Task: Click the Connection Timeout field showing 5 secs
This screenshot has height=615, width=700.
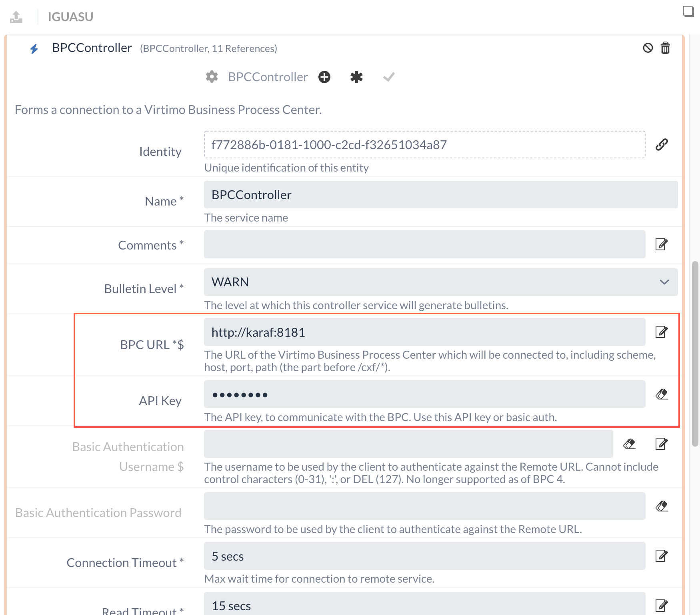Action: tap(424, 556)
